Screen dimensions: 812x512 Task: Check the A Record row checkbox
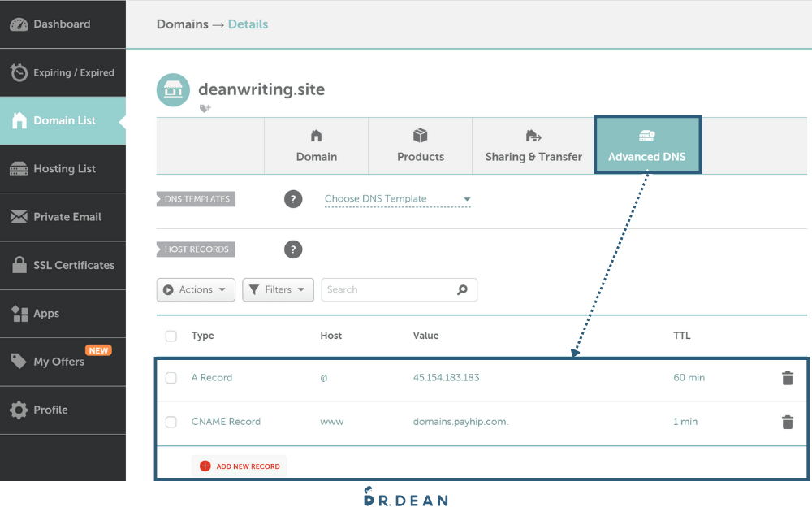(x=171, y=378)
